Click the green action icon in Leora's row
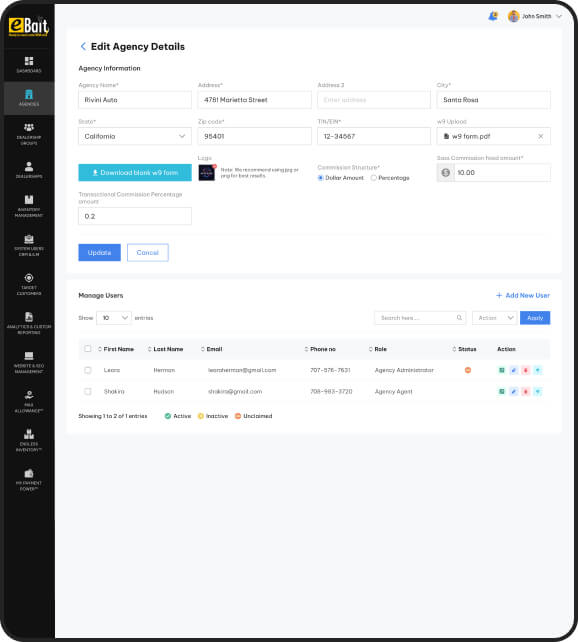Image resolution: width=578 pixels, height=642 pixels. pyautogui.click(x=501, y=370)
